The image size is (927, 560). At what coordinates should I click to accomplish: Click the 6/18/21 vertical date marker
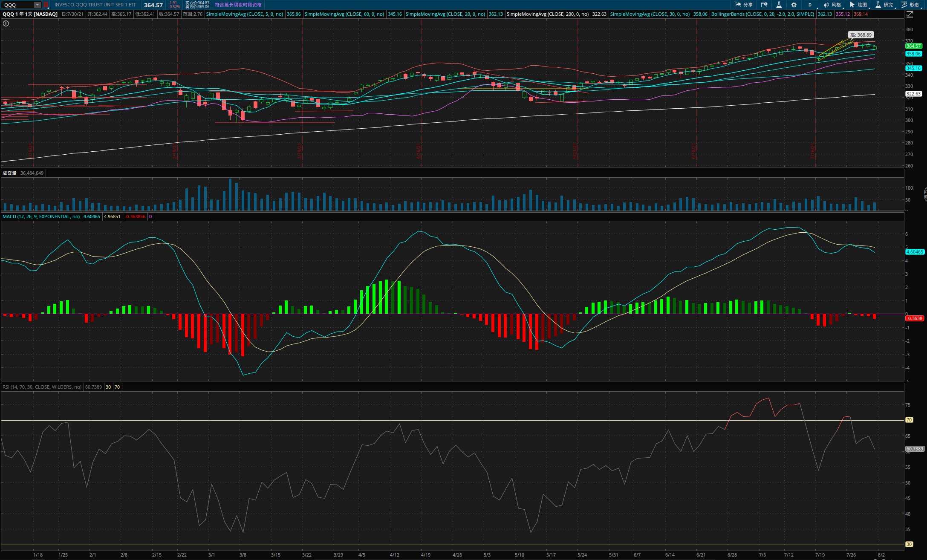[694, 151]
